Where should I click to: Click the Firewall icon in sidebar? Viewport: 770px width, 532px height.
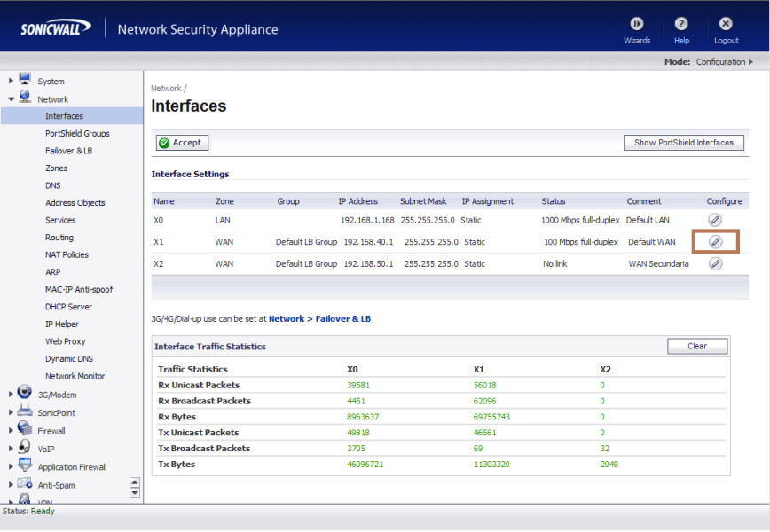coord(25,430)
